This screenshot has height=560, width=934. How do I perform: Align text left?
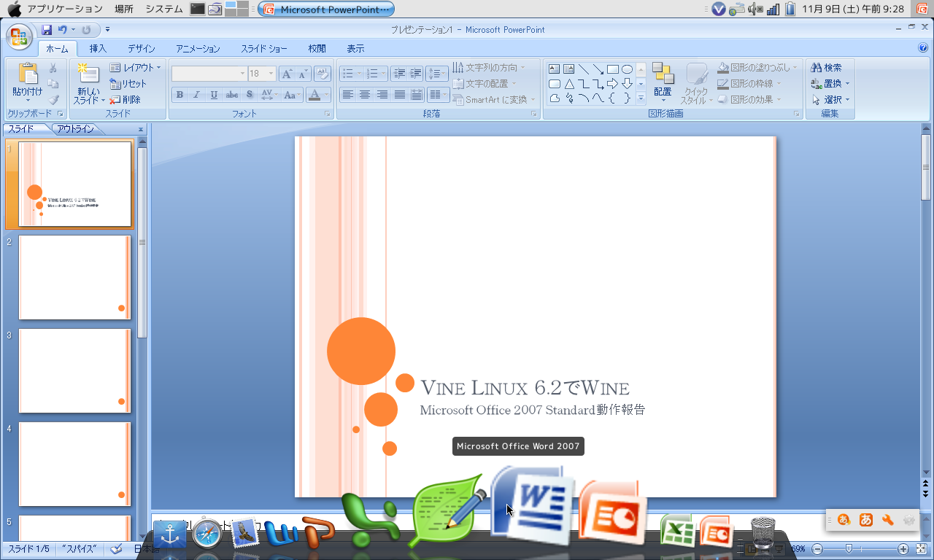click(x=348, y=95)
